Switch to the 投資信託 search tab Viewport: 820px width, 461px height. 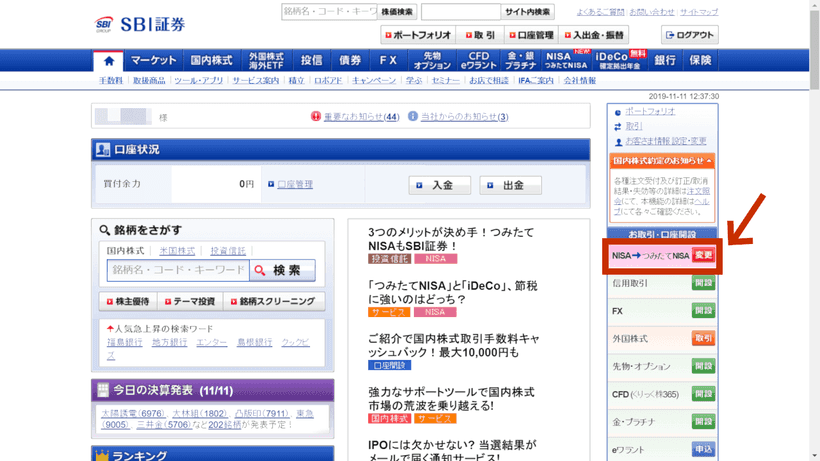coord(228,251)
